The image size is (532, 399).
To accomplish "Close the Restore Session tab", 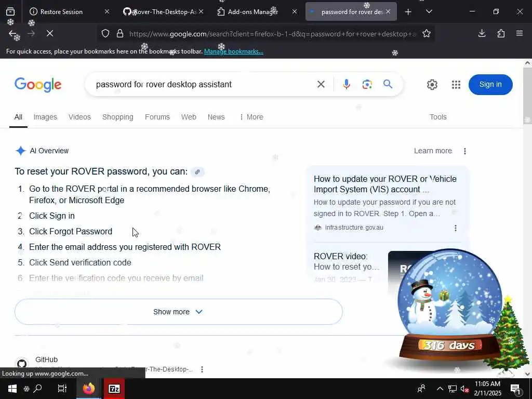I will pos(107,11).
